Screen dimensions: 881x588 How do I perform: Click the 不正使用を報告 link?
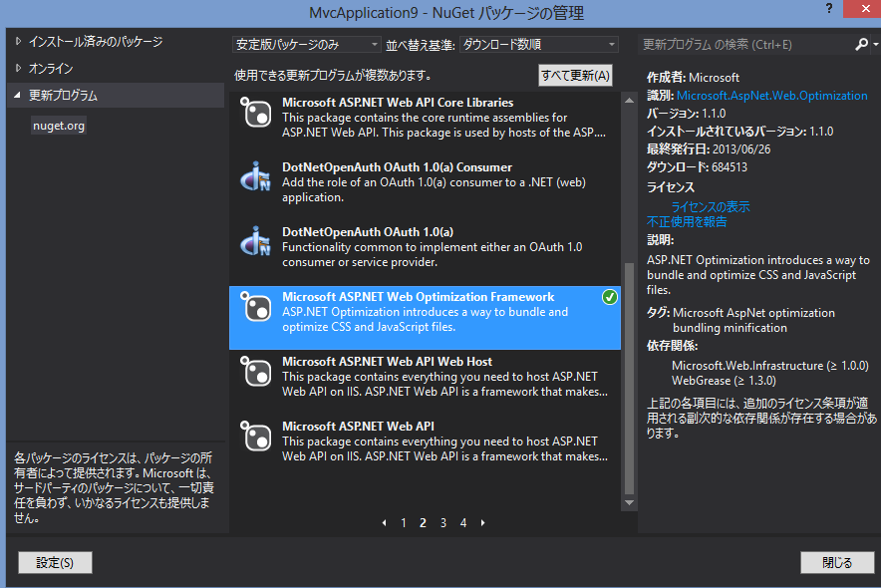687,222
